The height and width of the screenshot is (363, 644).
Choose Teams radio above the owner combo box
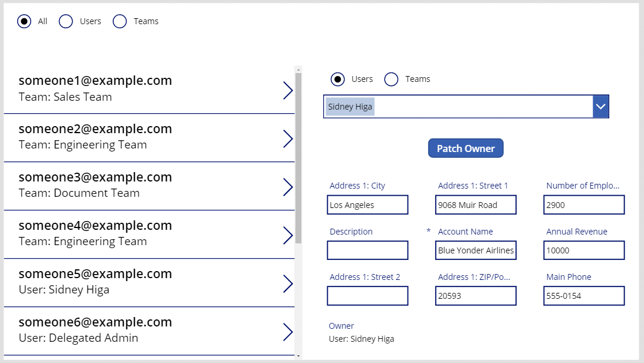(x=391, y=79)
